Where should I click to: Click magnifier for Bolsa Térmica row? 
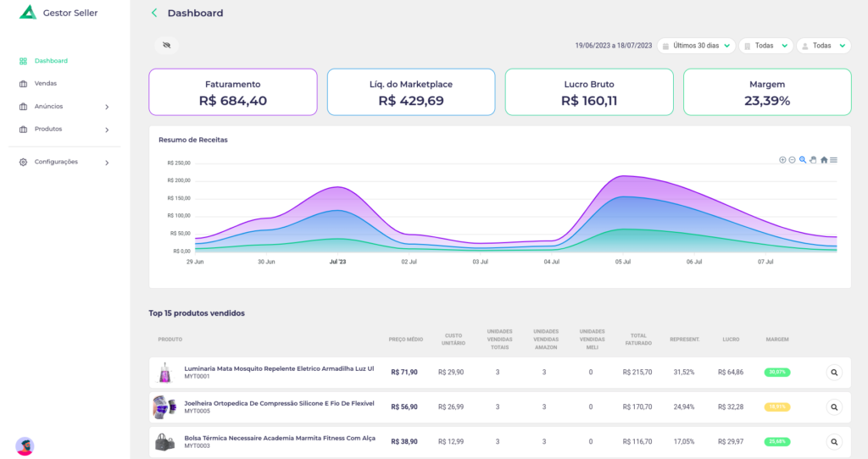click(834, 441)
